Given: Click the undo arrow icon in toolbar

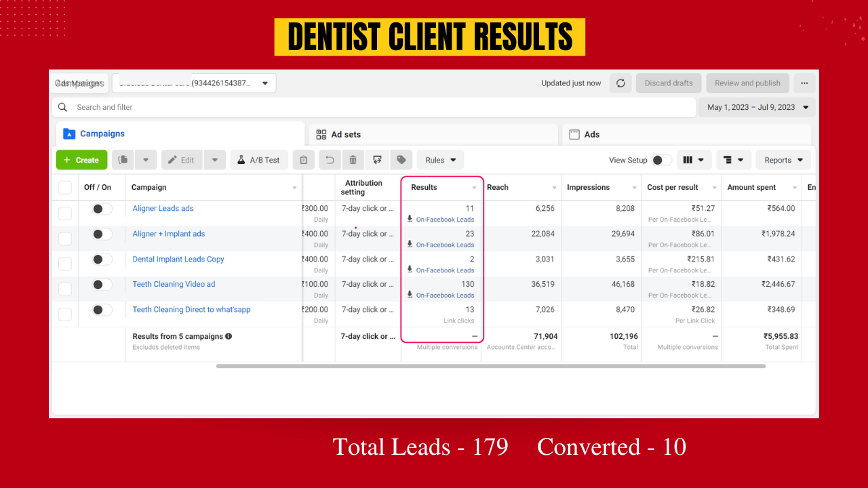Looking at the screenshot, I should click(x=330, y=160).
